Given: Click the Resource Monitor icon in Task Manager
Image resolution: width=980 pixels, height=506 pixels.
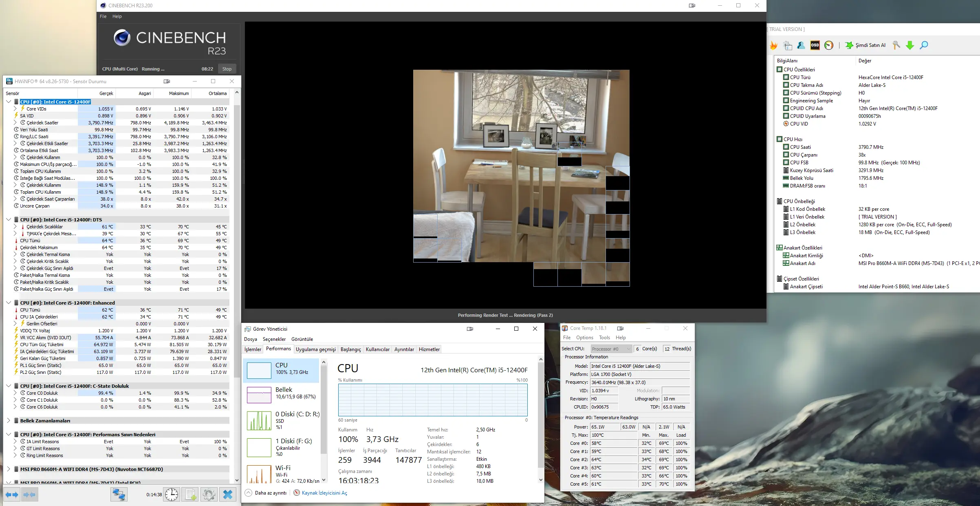Looking at the screenshot, I should 297,493.
